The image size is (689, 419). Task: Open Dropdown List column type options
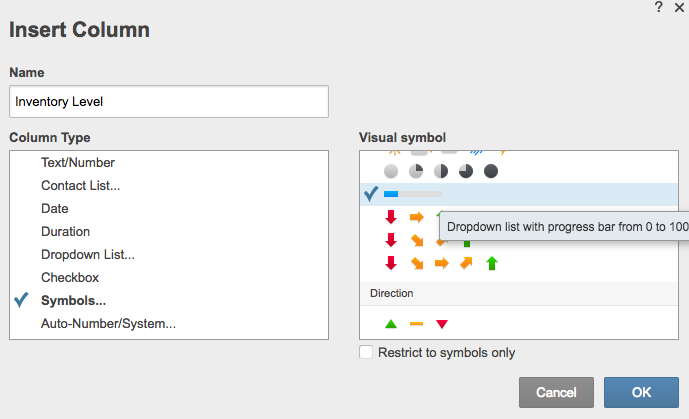click(88, 254)
